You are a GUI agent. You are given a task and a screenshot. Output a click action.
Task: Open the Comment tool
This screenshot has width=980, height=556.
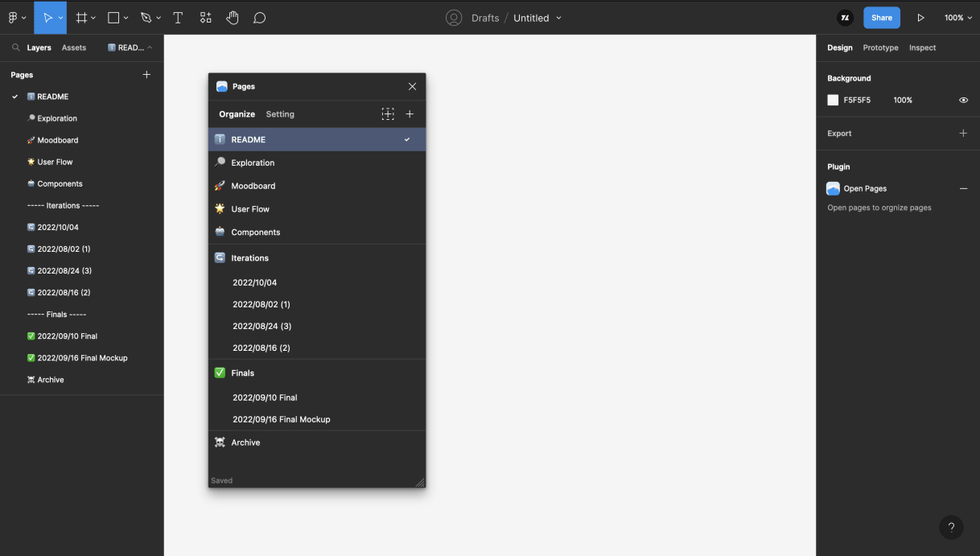click(x=259, y=17)
